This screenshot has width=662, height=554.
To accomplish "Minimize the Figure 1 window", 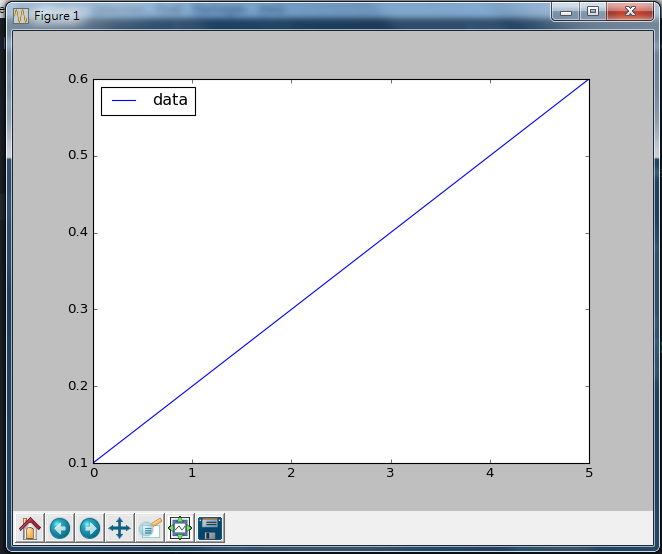I will pos(566,11).
